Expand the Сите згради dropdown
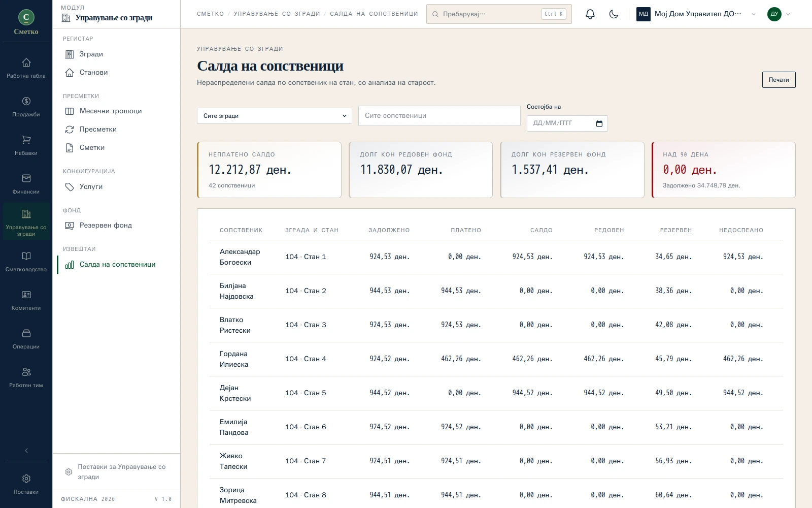 pos(275,116)
